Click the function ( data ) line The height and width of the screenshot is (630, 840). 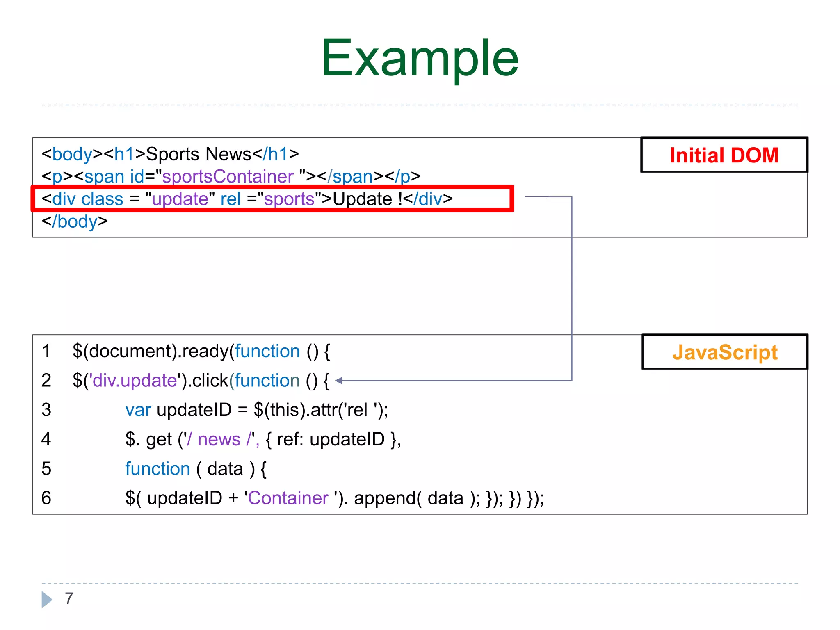(x=196, y=469)
